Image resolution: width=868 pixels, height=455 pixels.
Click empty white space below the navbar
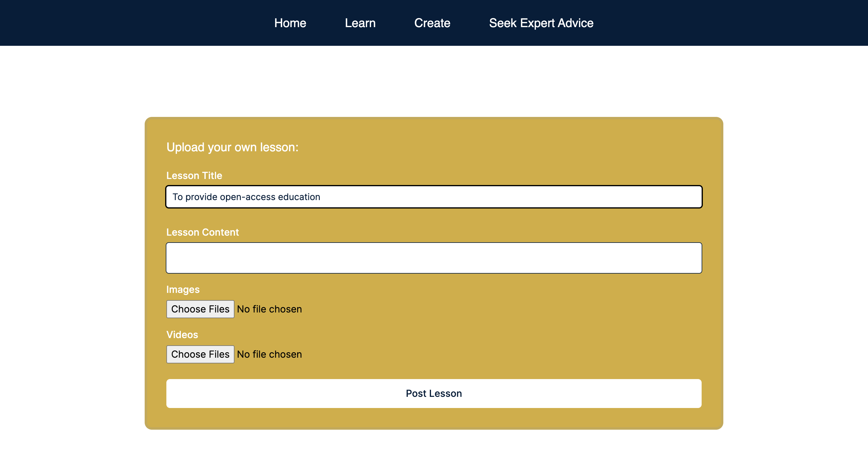click(x=434, y=81)
